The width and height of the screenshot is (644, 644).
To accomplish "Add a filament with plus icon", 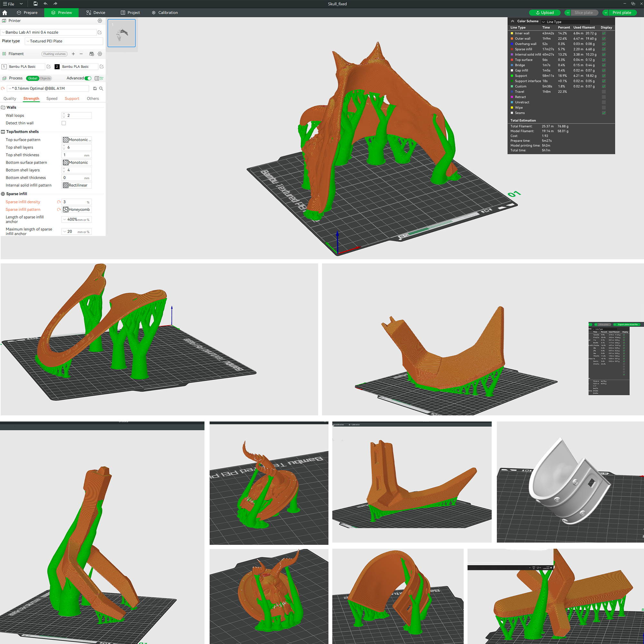I will click(73, 54).
